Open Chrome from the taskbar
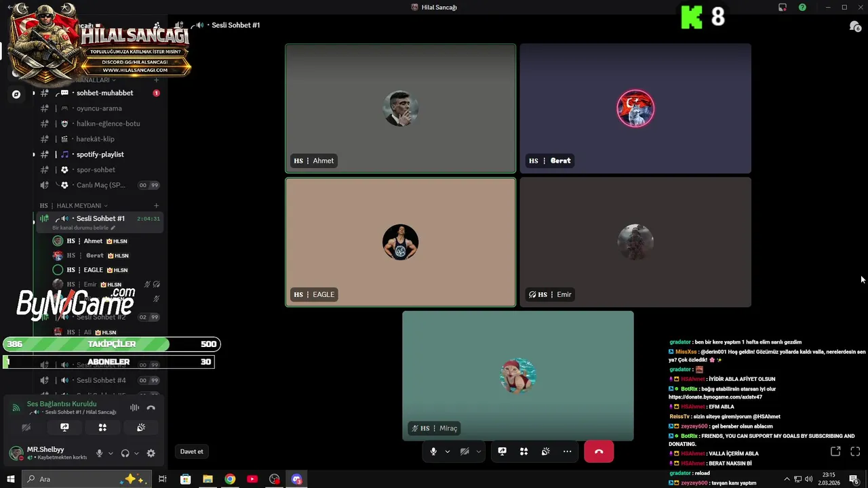 pyautogui.click(x=230, y=479)
